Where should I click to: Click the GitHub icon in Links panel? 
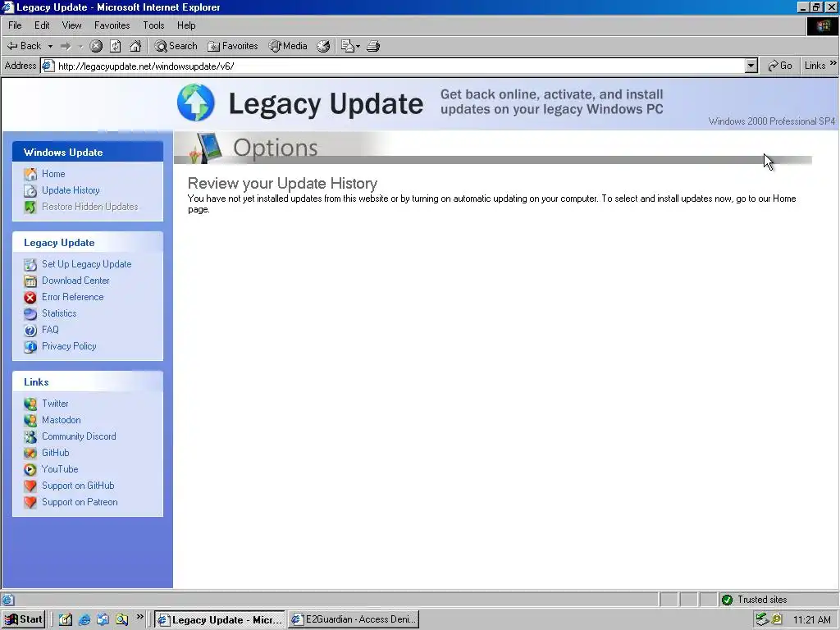[30, 453]
